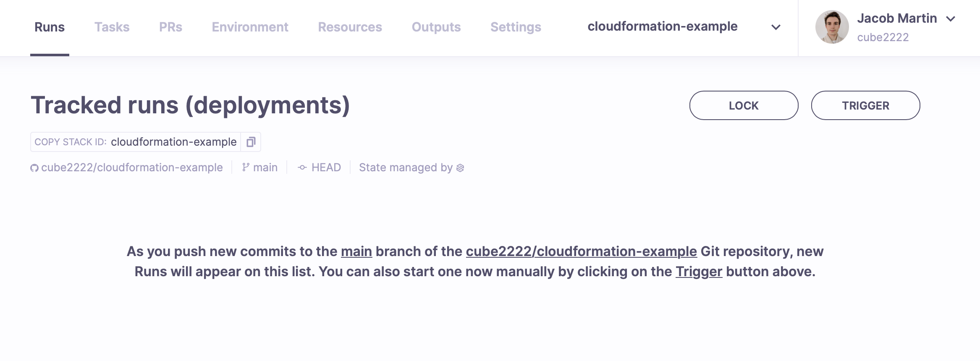The image size is (980, 361).
Task: Click the copy icon in the stack ID badge
Action: point(251,142)
